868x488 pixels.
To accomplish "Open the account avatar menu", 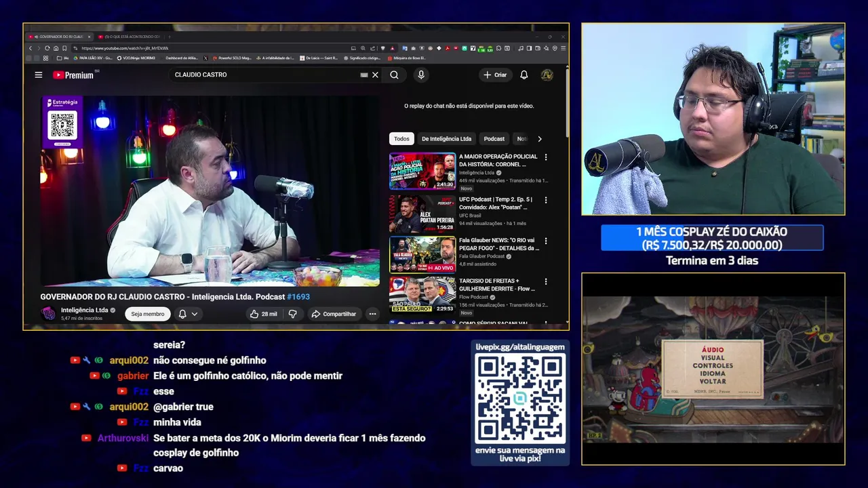I will (547, 75).
